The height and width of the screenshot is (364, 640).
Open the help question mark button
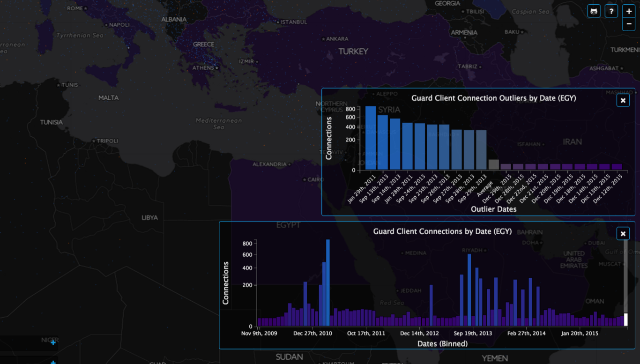tap(611, 11)
